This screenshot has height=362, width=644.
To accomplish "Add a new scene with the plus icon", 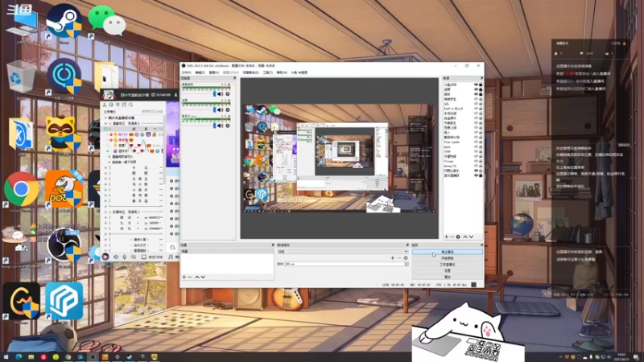I will tap(184, 277).
